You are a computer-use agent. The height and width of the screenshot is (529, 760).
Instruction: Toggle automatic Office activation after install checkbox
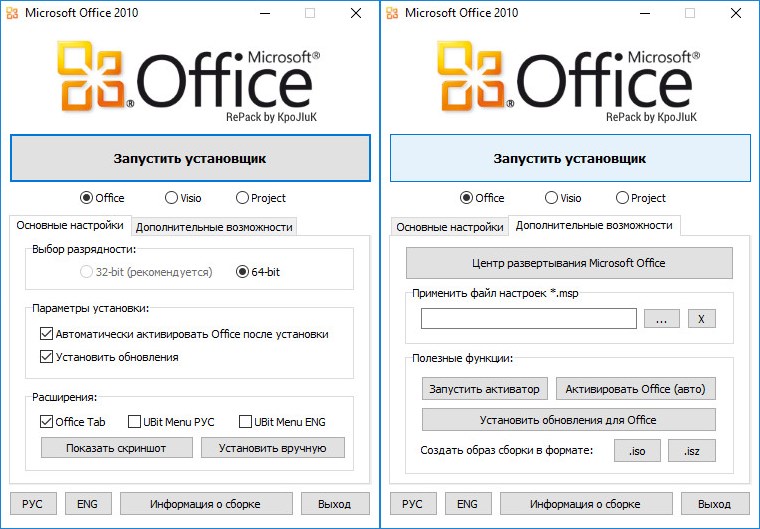click(47, 334)
